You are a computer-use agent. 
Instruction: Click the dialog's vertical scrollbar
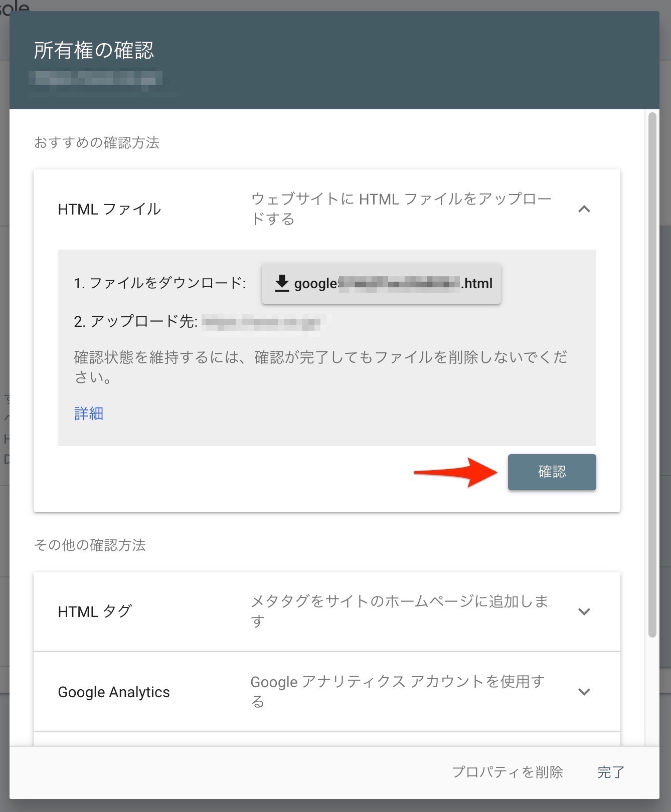(x=652, y=375)
